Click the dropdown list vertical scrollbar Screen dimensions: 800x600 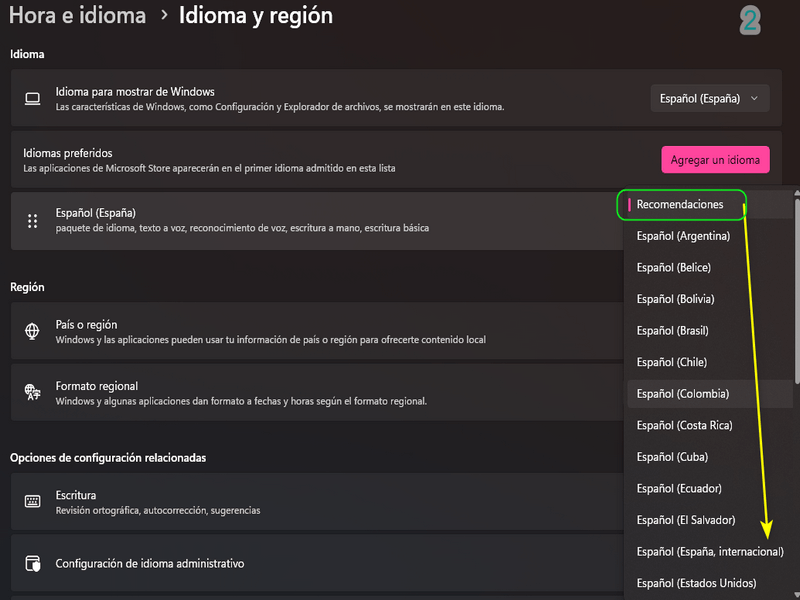click(796, 290)
